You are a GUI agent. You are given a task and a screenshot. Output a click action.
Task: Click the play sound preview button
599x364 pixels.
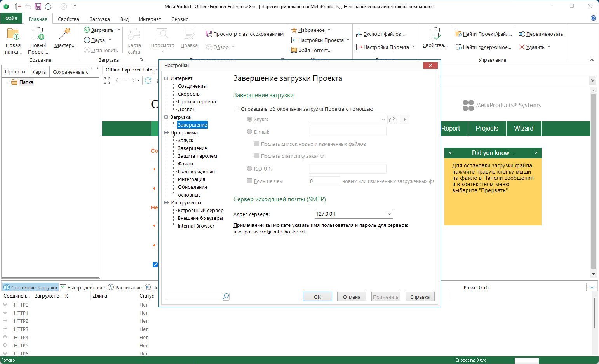pos(404,120)
